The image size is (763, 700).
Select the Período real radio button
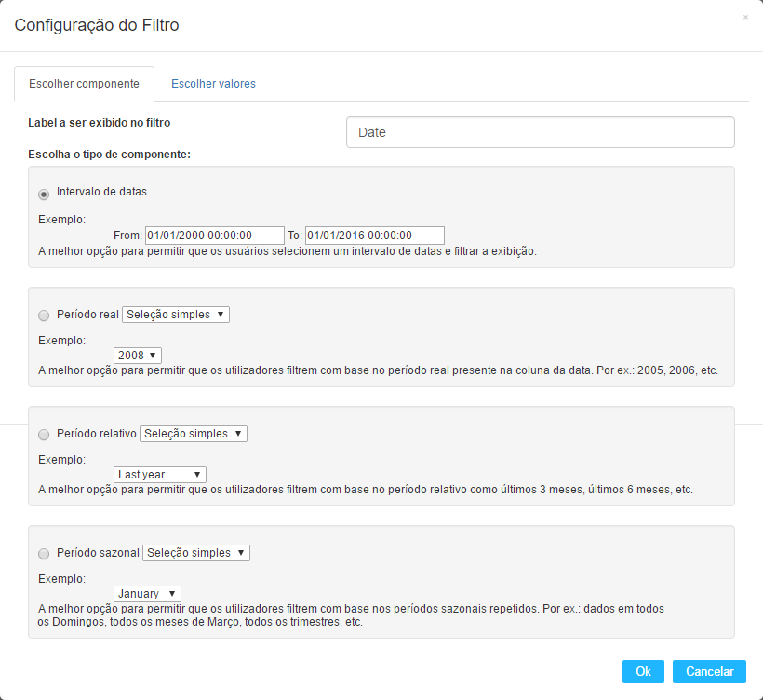click(x=44, y=316)
